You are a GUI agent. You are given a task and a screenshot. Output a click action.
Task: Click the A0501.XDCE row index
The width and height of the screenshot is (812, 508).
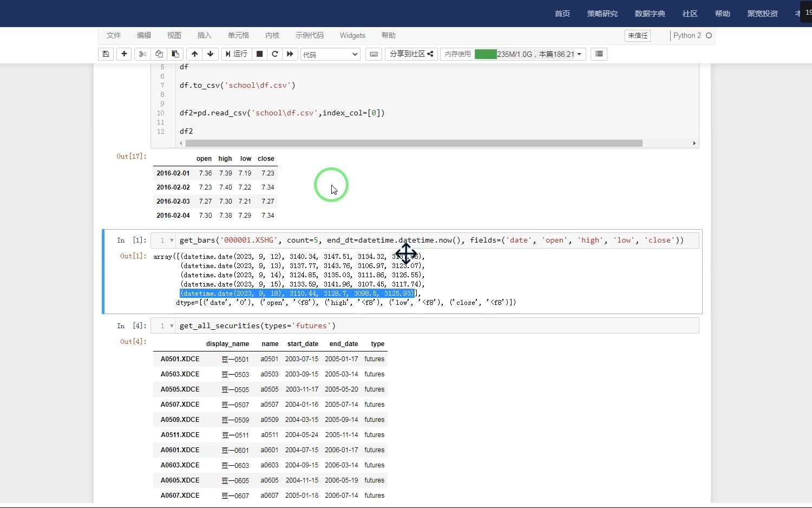[x=180, y=359]
